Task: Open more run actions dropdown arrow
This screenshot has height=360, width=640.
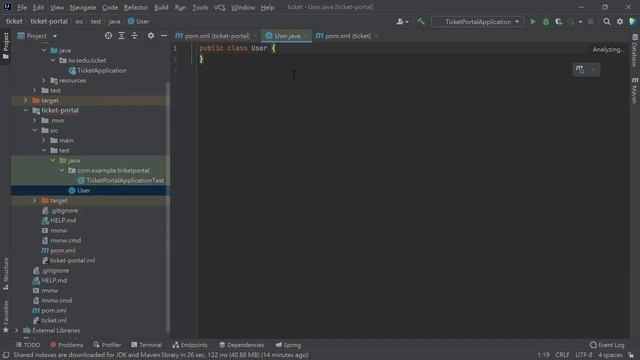Action: pyautogui.click(x=580, y=22)
